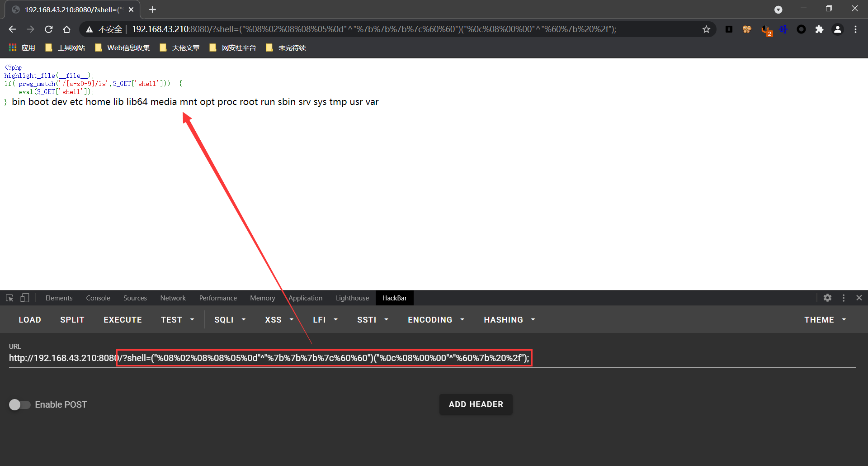The height and width of the screenshot is (466, 868).
Task: Open the 网安社平台 bookmark folder
Action: (x=233, y=48)
